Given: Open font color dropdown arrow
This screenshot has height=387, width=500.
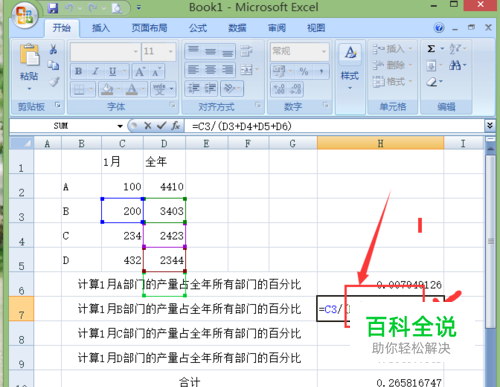Looking at the screenshot, I should point(143,89).
